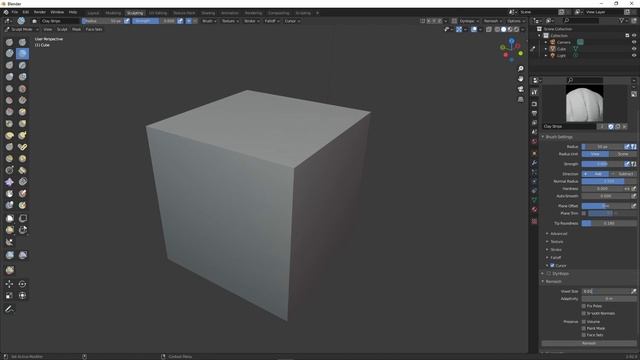Screen dimensions: 640x360
Task: Open the Sculpt Mode selector dropdown
Action: (x=22, y=29)
